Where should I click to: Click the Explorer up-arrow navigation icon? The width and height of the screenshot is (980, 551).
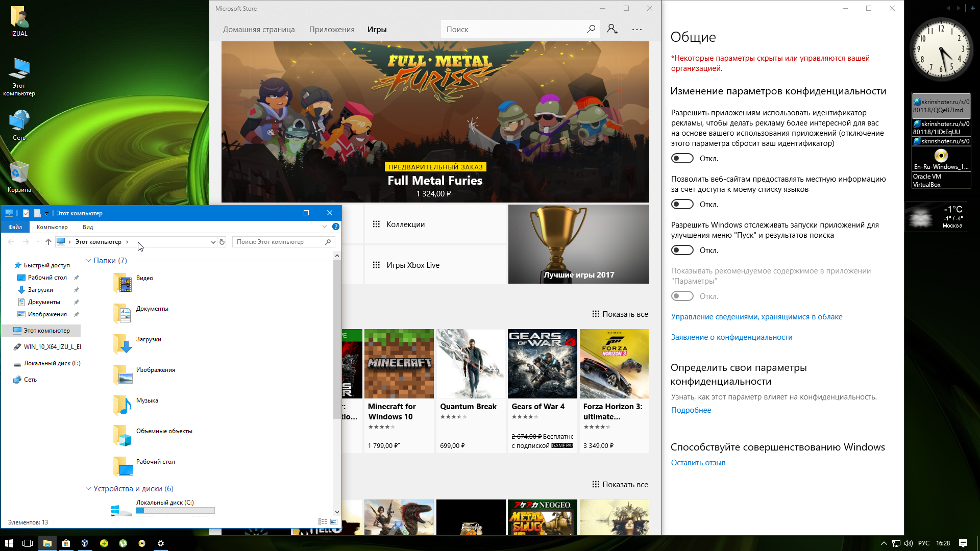[48, 242]
